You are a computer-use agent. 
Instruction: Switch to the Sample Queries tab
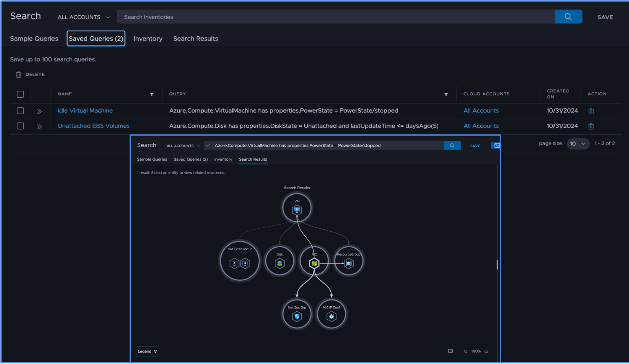(x=34, y=38)
